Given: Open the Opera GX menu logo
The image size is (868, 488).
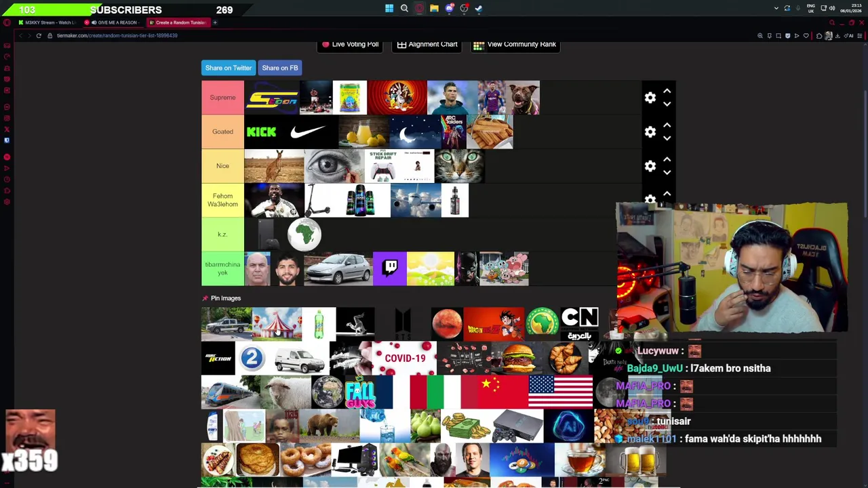Looking at the screenshot, I should click(7, 22).
